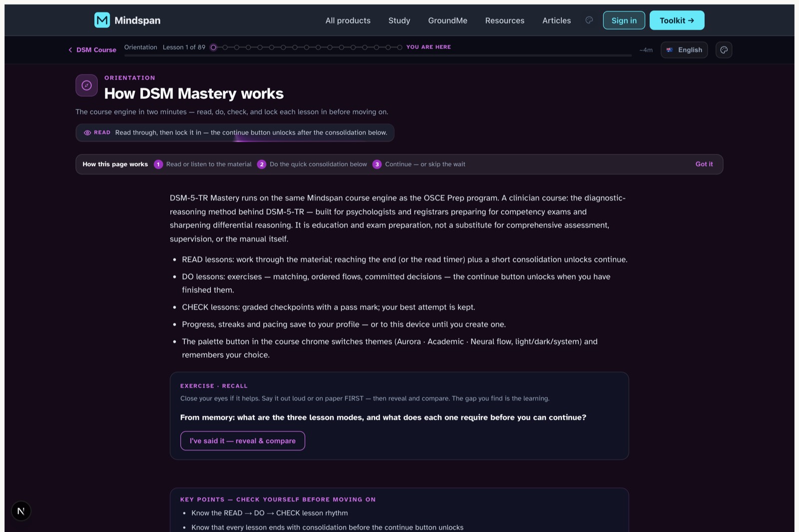Open the English language selector
799x532 pixels.
pos(684,50)
